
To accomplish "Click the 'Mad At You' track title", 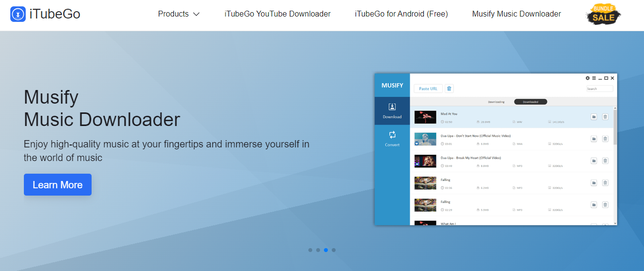I will tap(449, 114).
